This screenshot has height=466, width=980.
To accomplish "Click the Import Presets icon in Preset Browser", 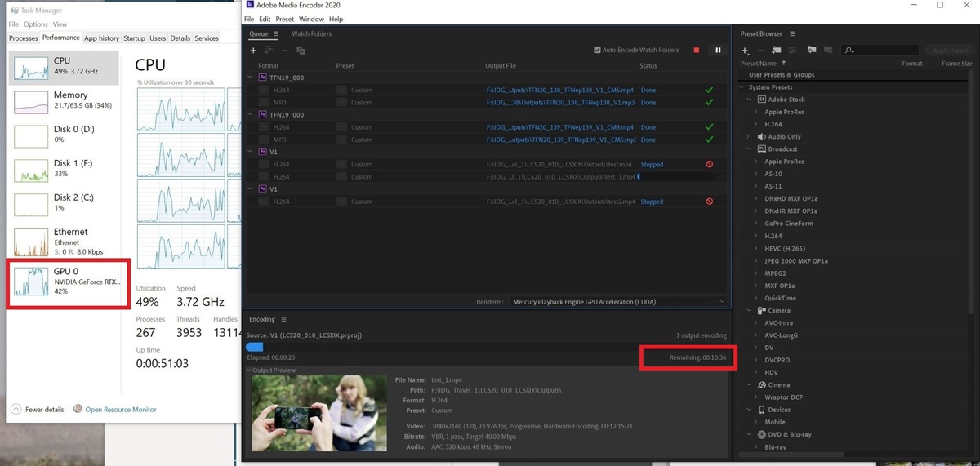I will 811,51.
